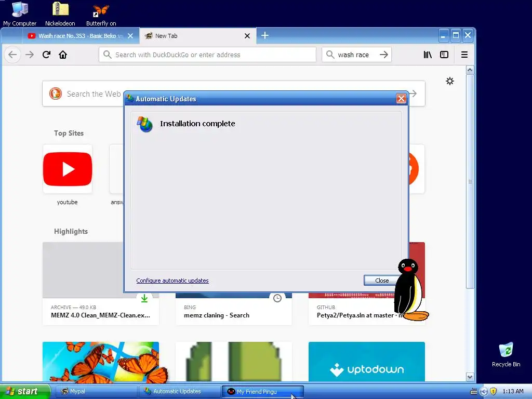Click the DuckDuckGo logo in search box
This screenshot has width=532, height=399.
point(56,94)
